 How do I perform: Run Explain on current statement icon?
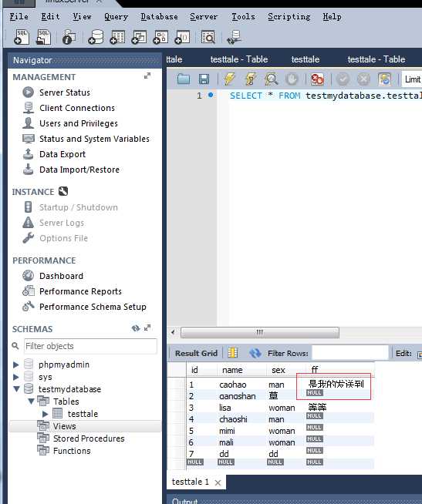(271, 79)
